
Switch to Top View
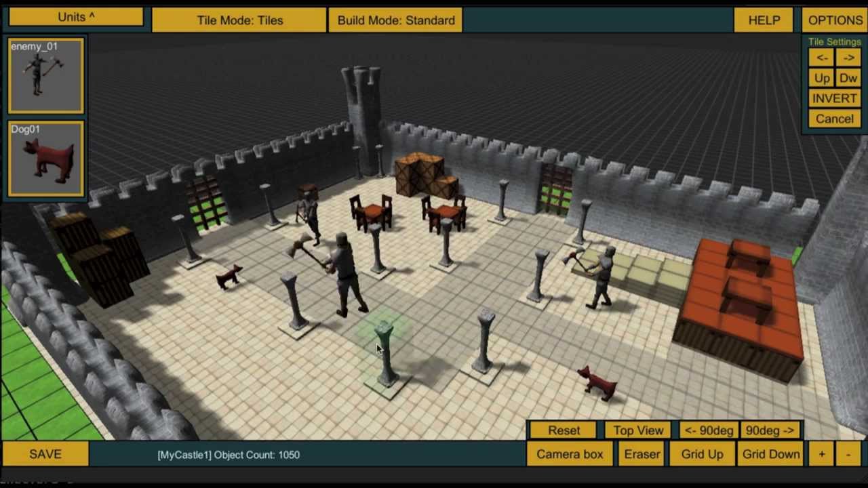coord(638,430)
